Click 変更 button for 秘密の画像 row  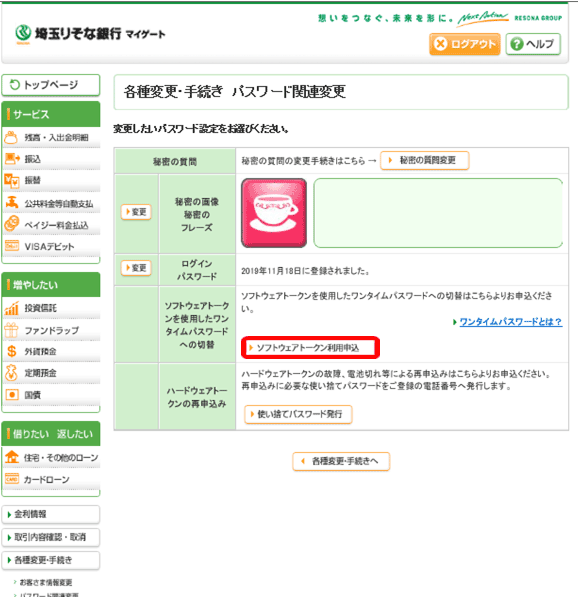[136, 212]
